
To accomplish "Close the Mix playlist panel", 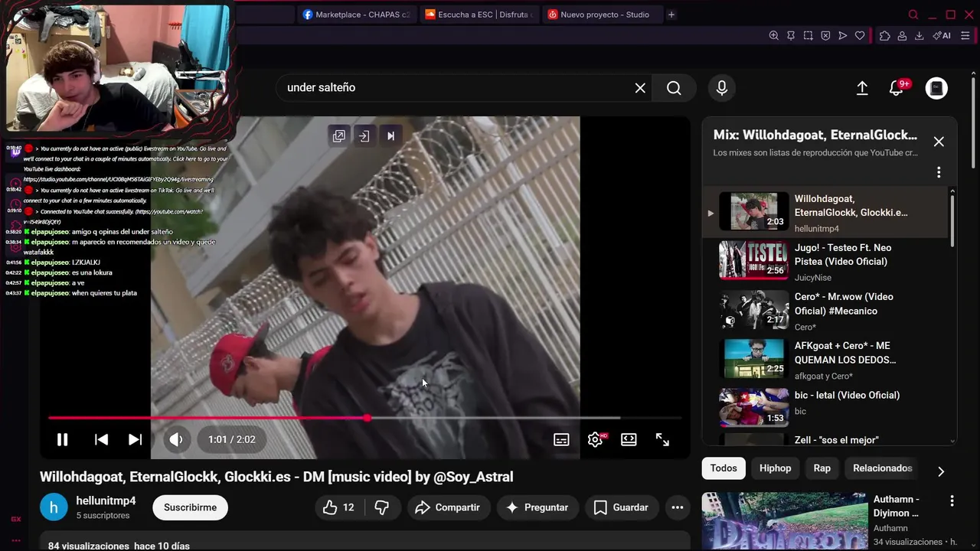I will point(939,142).
